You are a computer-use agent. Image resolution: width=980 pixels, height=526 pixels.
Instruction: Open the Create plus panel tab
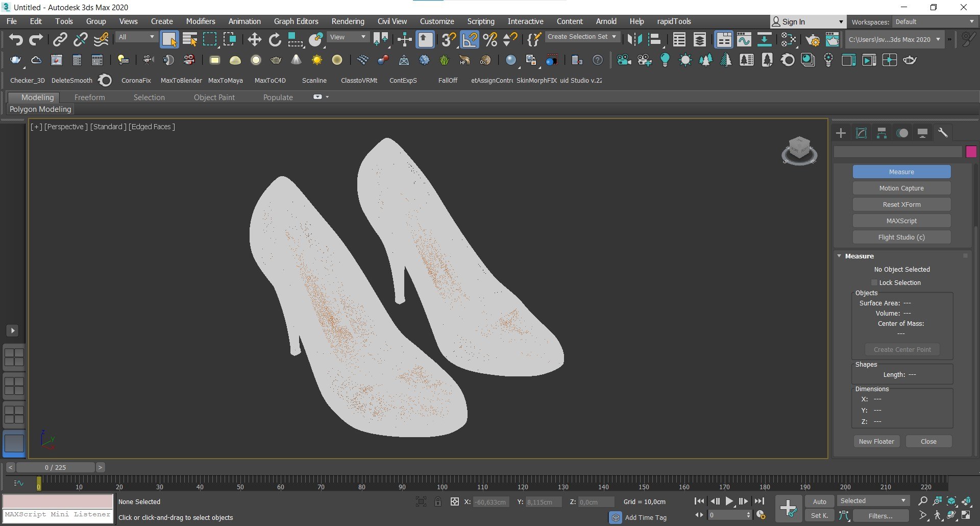pyautogui.click(x=841, y=133)
